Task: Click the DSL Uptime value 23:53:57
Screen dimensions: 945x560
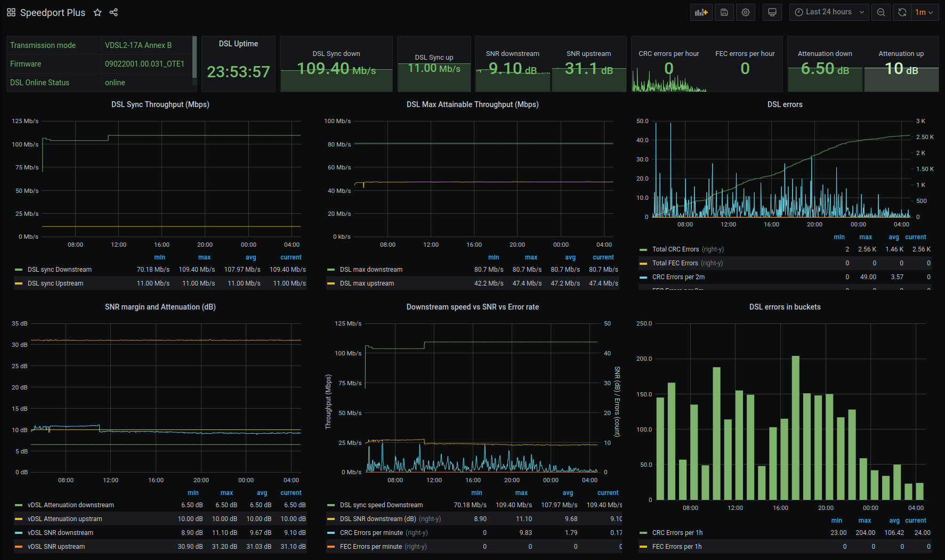Action: click(x=238, y=72)
